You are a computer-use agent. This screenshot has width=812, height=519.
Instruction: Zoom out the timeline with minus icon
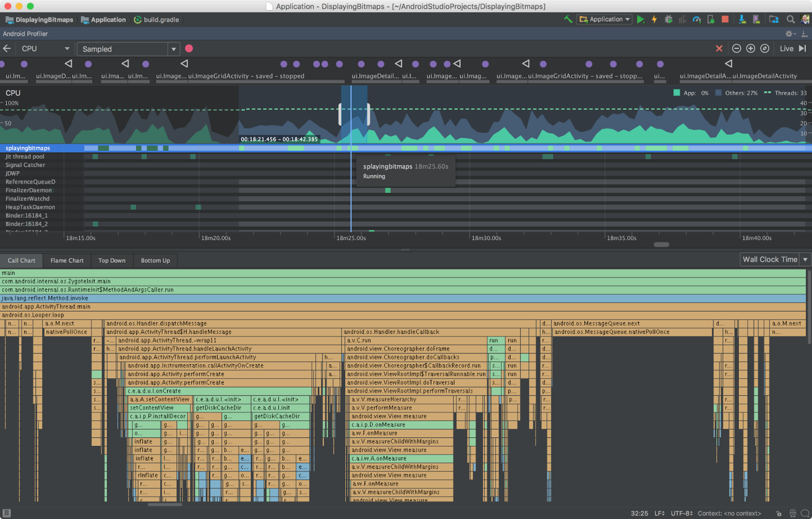[736, 49]
